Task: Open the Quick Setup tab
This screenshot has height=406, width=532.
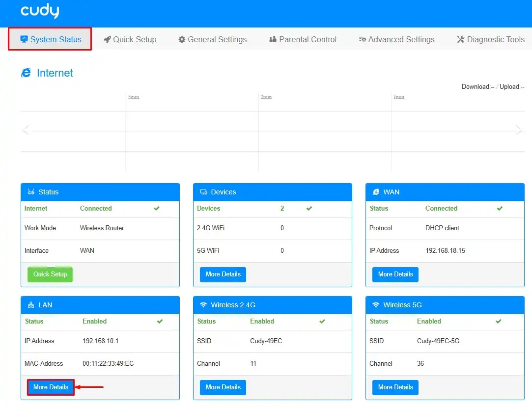Action: pyautogui.click(x=130, y=39)
